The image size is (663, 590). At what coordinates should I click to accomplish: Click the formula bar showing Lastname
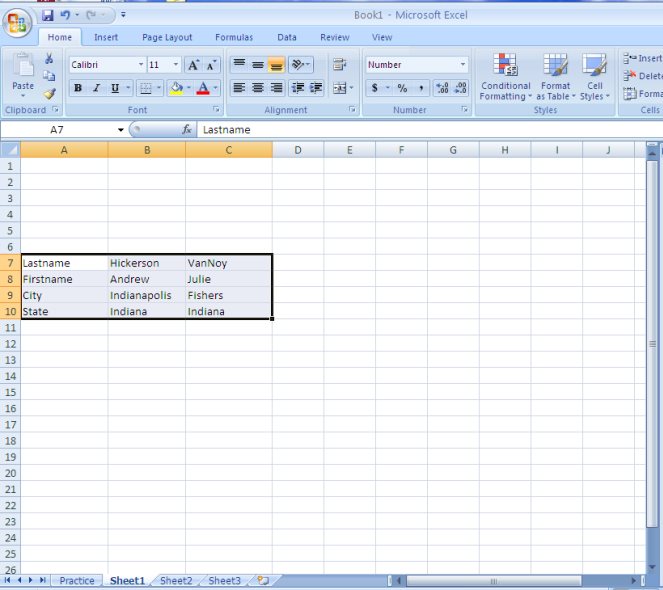point(429,129)
